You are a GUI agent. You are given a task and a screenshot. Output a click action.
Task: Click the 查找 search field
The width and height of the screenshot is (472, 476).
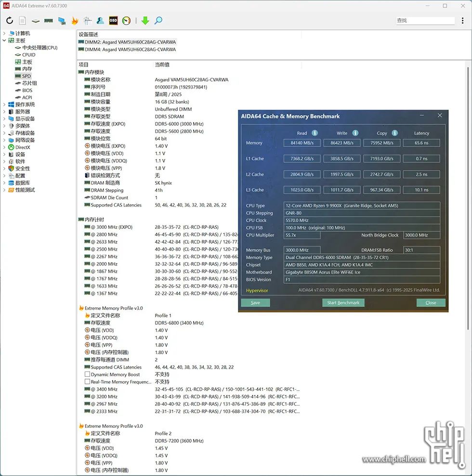(x=425, y=20)
